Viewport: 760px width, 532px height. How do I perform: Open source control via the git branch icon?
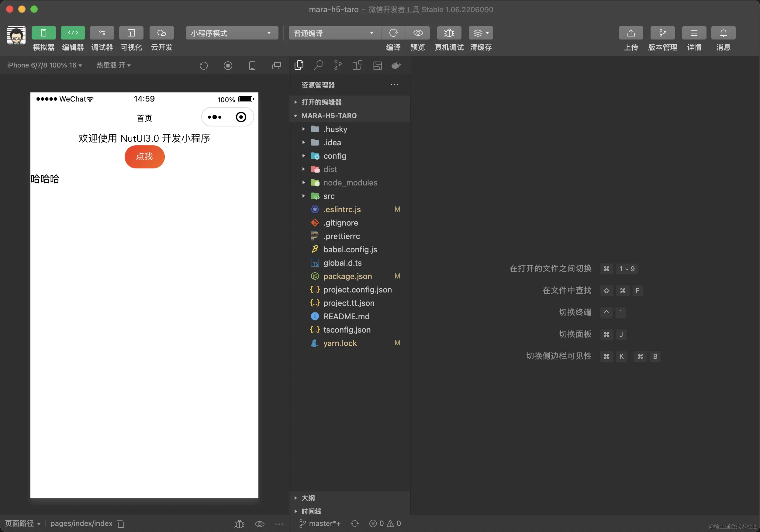tap(337, 65)
